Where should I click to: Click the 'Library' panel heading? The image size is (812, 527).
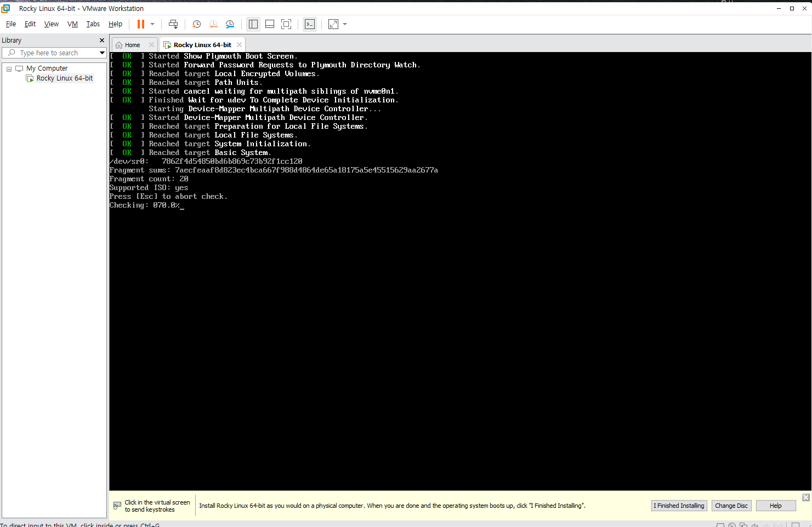click(12, 41)
